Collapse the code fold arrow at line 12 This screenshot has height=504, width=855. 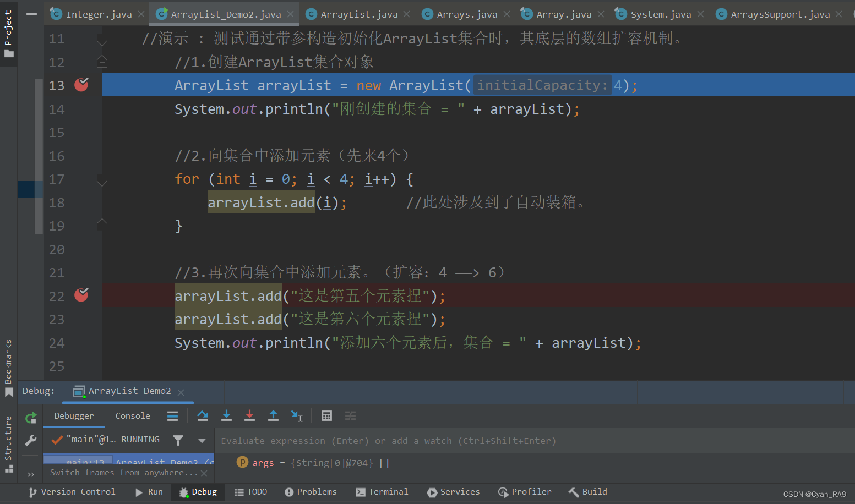pos(102,62)
